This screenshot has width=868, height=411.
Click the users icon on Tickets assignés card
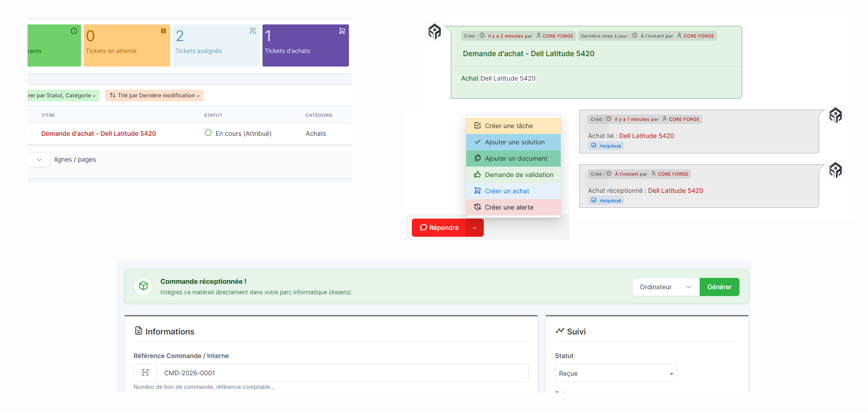click(253, 31)
